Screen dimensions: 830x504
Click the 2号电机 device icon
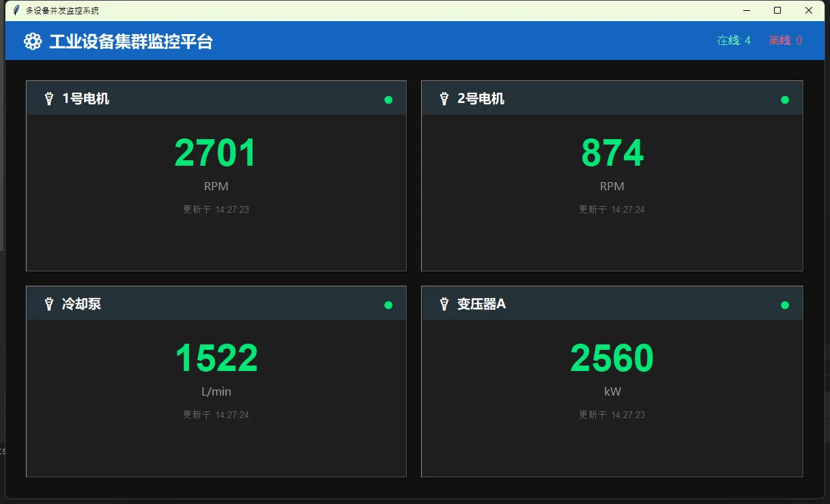point(444,99)
